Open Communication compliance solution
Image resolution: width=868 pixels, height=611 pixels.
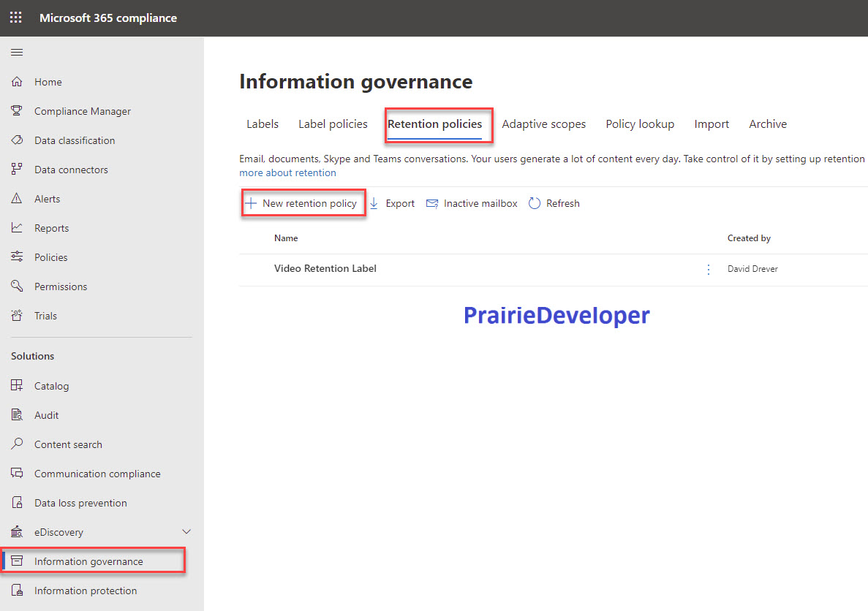click(x=97, y=474)
